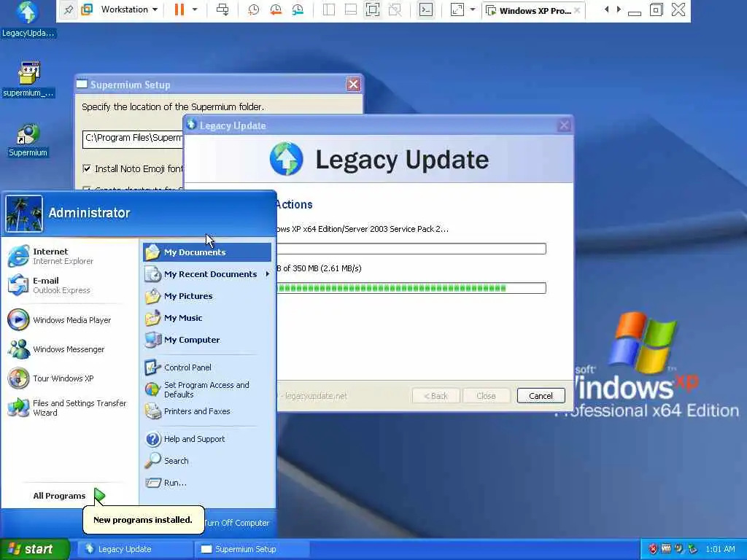Pause the virtual machine
This screenshot has width=747, height=560.
pos(179,9)
